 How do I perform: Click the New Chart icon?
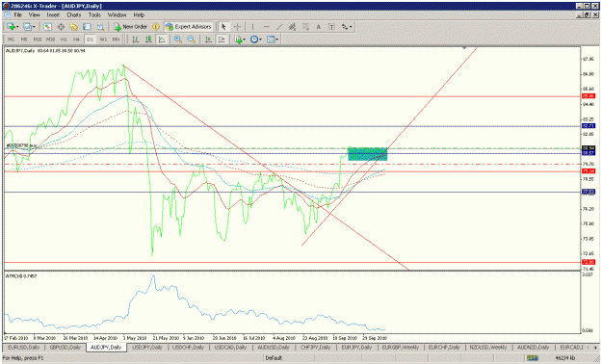(x=11, y=27)
